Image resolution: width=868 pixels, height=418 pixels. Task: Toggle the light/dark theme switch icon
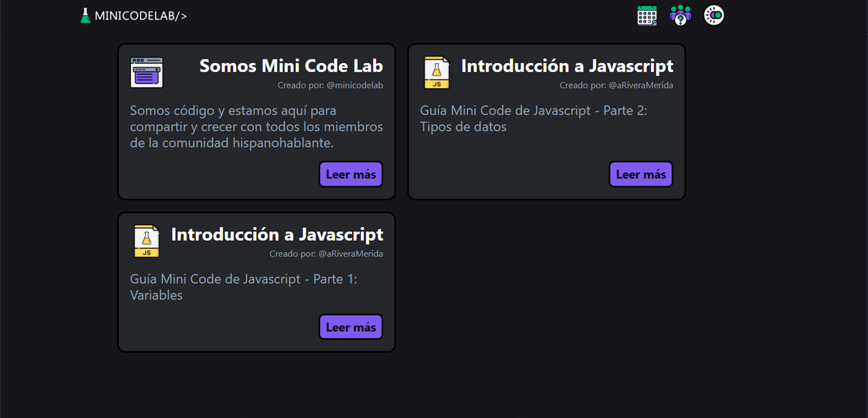click(714, 15)
